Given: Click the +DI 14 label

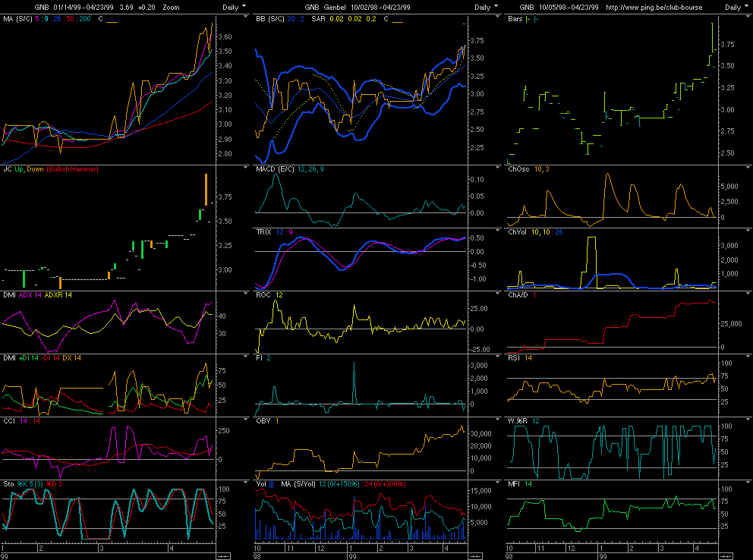Looking at the screenshot, I should coord(29,358).
